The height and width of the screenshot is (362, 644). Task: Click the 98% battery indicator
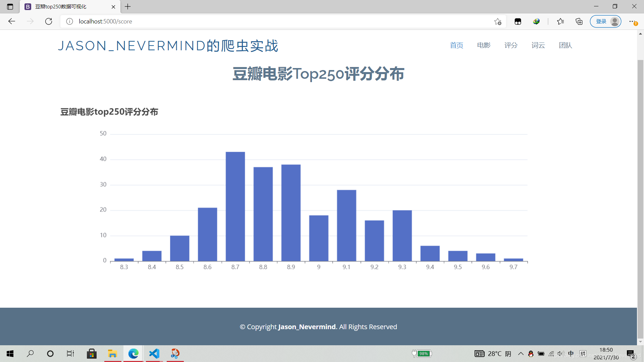click(x=422, y=354)
